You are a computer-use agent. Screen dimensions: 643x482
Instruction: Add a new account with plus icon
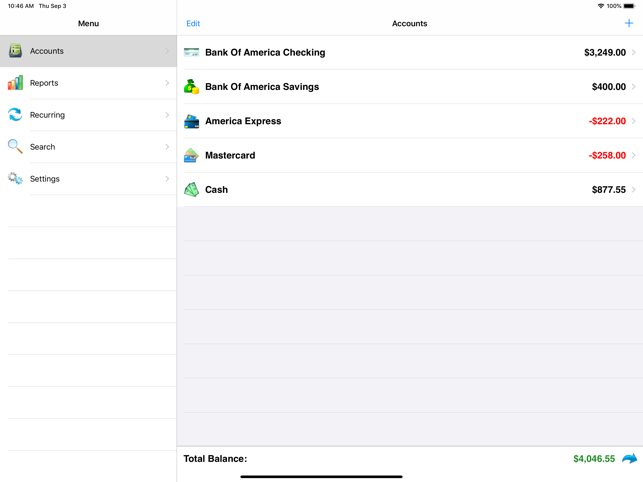[629, 23]
